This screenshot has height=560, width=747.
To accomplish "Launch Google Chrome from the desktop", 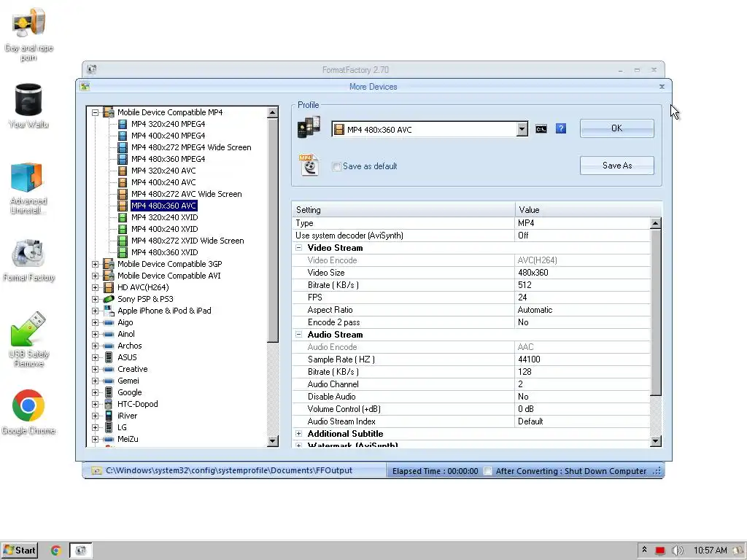I will pos(28,413).
